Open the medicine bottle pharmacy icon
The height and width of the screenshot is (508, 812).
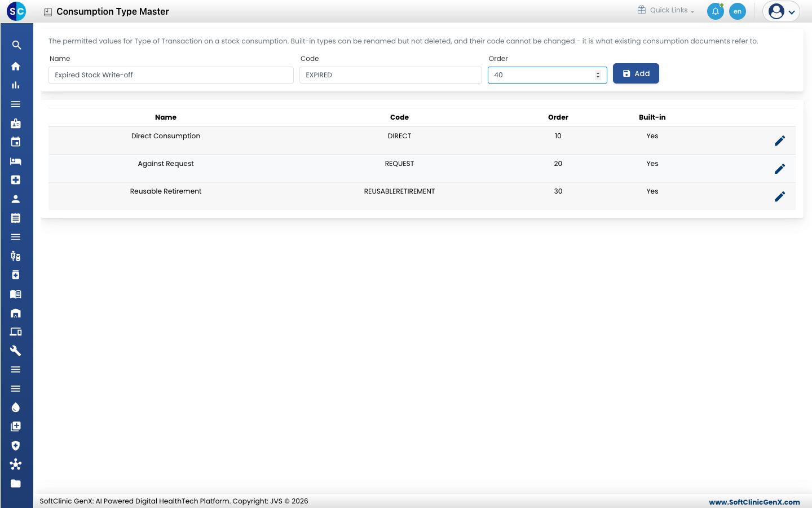point(16,275)
